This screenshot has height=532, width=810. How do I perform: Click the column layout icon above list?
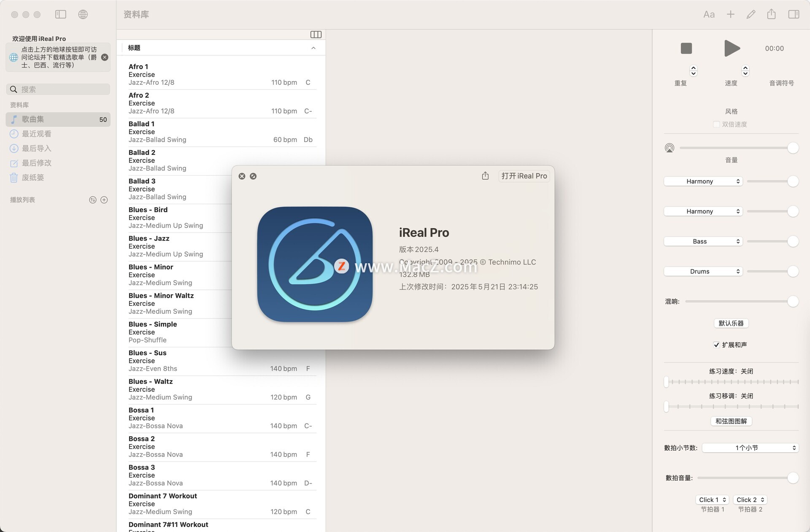pyautogui.click(x=316, y=35)
